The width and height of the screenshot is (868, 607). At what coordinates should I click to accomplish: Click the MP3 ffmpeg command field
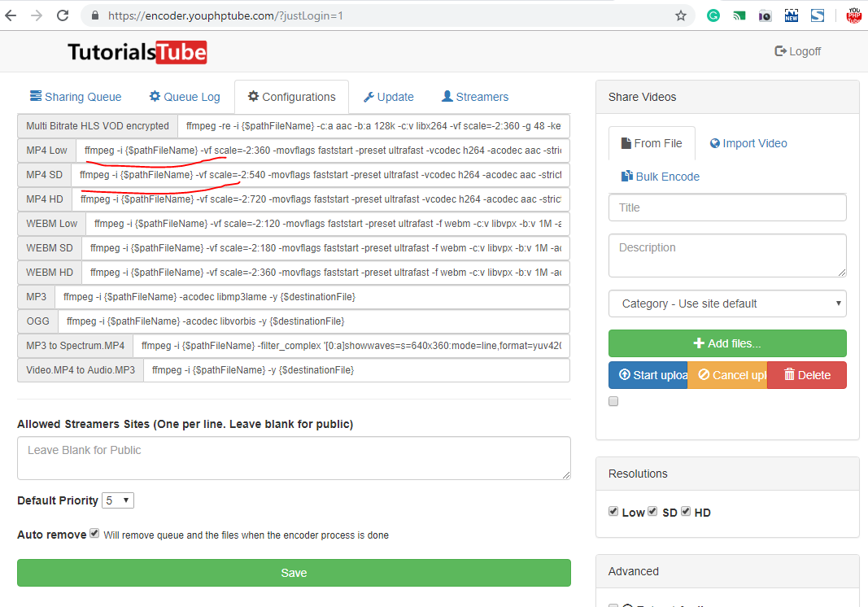[312, 297]
